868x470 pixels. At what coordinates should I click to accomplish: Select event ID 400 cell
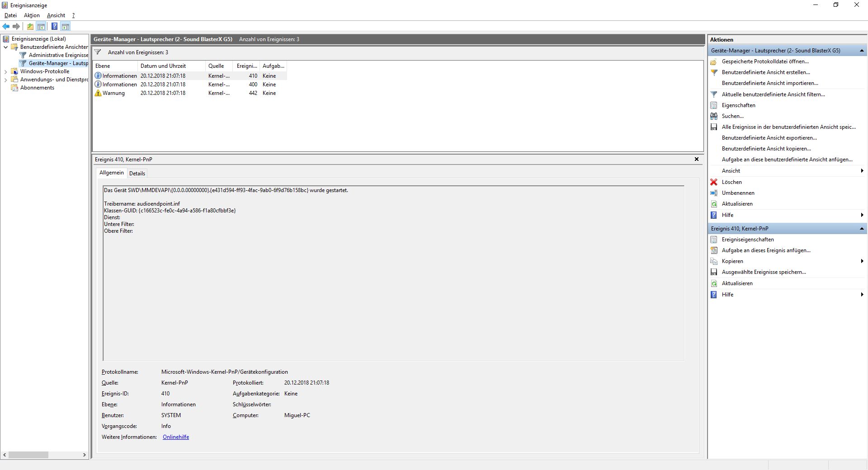pyautogui.click(x=253, y=85)
